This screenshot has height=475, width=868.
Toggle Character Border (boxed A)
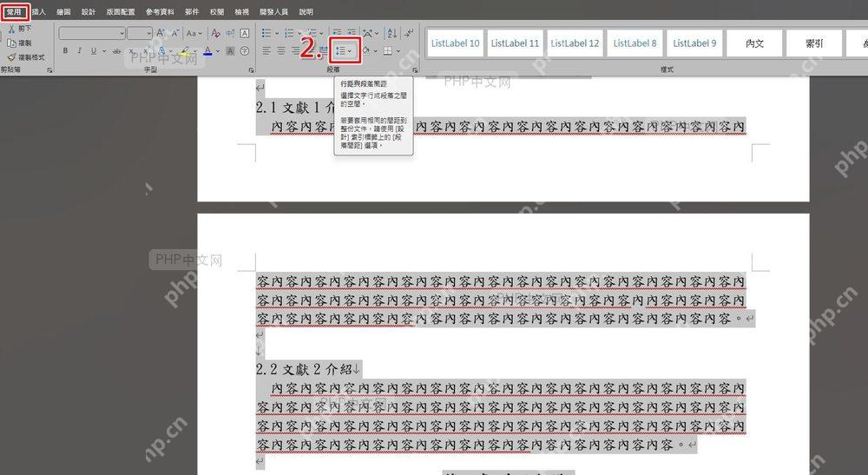(245, 33)
